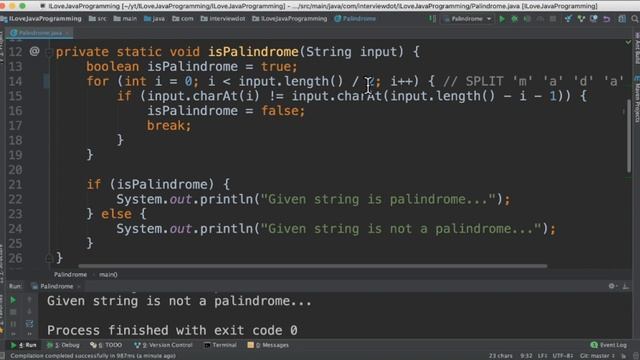Click the src folder in the navigation bar
Image resolution: width=640 pixels, height=360 pixels.
click(98, 19)
